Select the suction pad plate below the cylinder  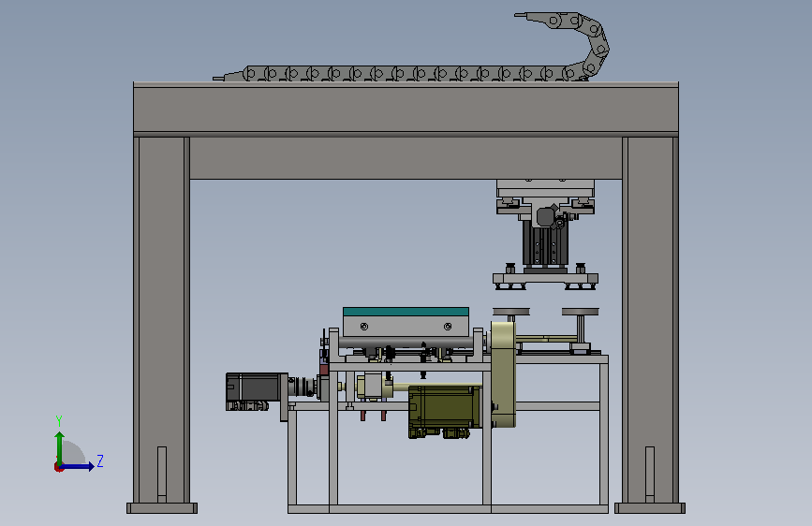click(x=545, y=279)
